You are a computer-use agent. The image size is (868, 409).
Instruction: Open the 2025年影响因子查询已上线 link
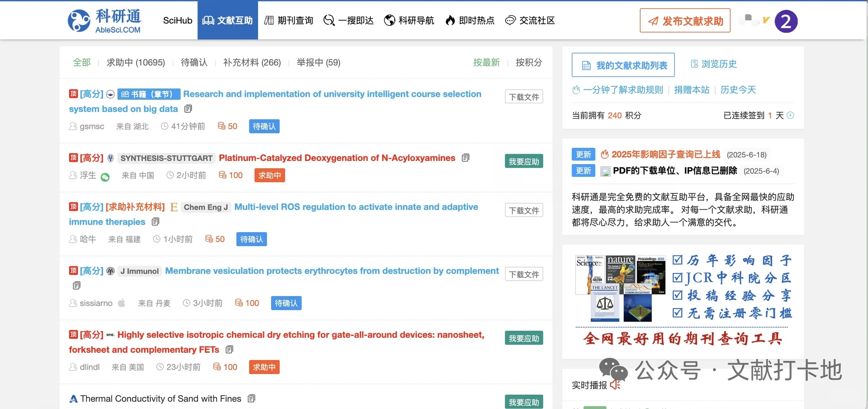(x=665, y=155)
